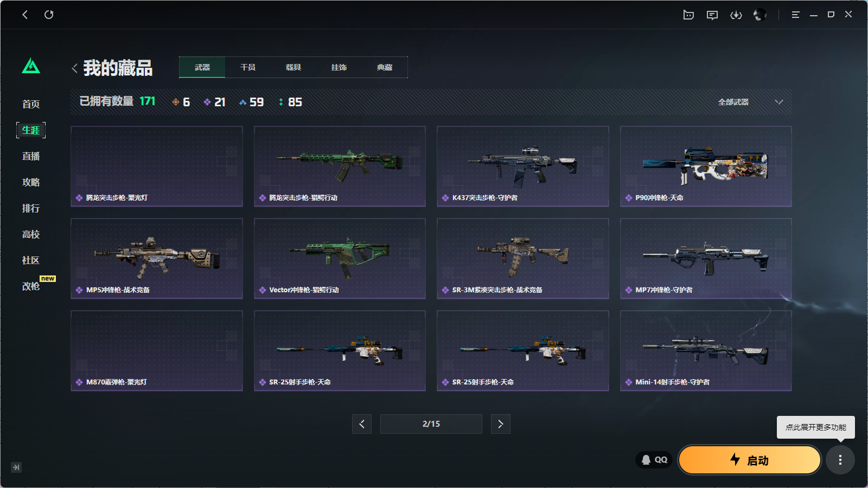Open the folder icon in the title bar
This screenshot has height=488, width=868.
(688, 15)
